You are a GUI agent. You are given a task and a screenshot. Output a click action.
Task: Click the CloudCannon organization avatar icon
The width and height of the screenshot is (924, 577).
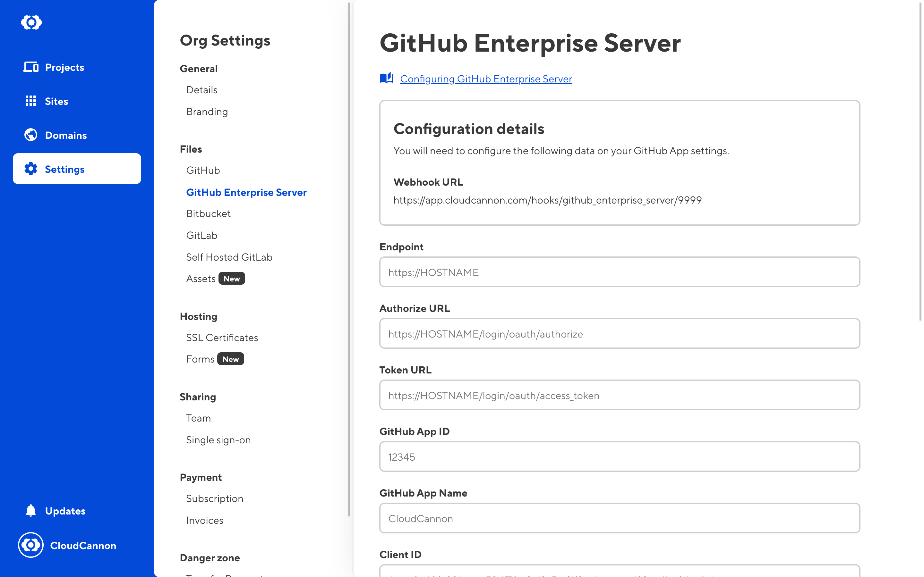pos(30,545)
